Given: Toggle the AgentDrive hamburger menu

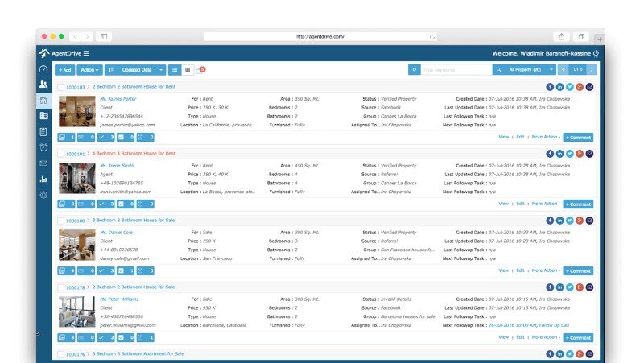Looking at the screenshot, I should tap(87, 53).
